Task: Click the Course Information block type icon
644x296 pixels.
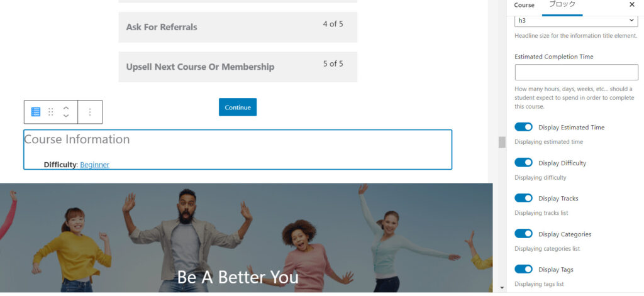Action: tap(36, 112)
